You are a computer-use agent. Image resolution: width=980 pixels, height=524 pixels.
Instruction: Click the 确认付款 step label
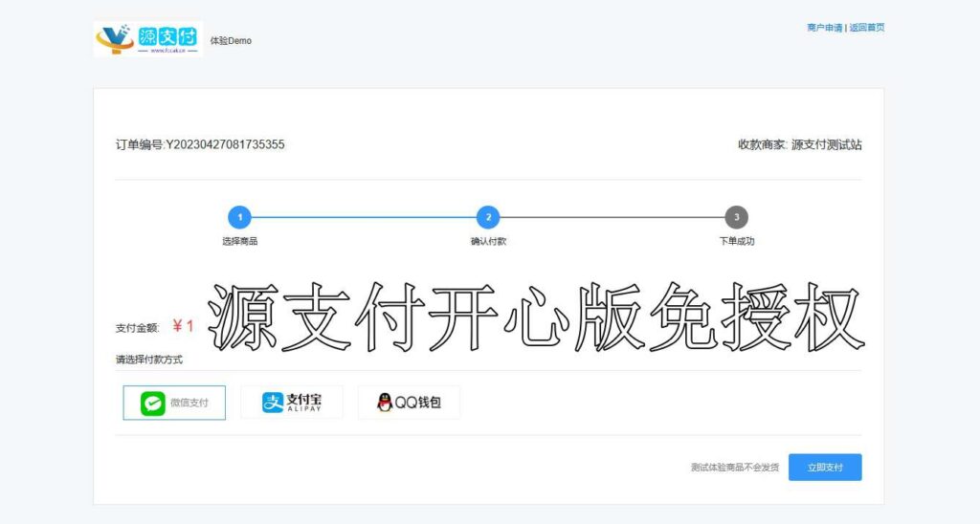click(488, 241)
